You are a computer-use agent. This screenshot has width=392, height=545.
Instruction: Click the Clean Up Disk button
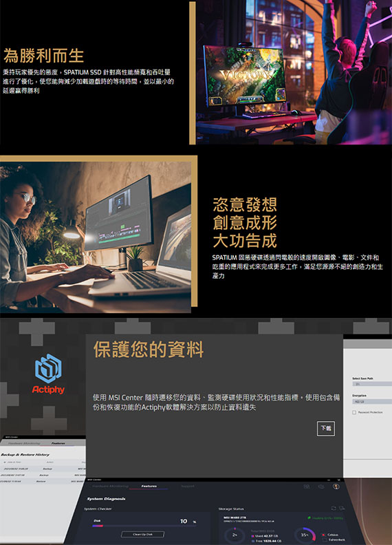click(142, 534)
